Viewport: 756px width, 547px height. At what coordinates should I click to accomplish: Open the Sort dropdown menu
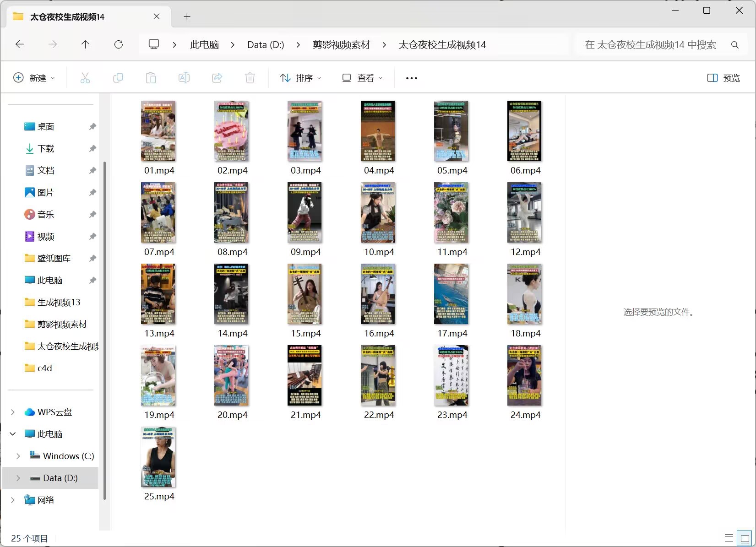pyautogui.click(x=301, y=78)
